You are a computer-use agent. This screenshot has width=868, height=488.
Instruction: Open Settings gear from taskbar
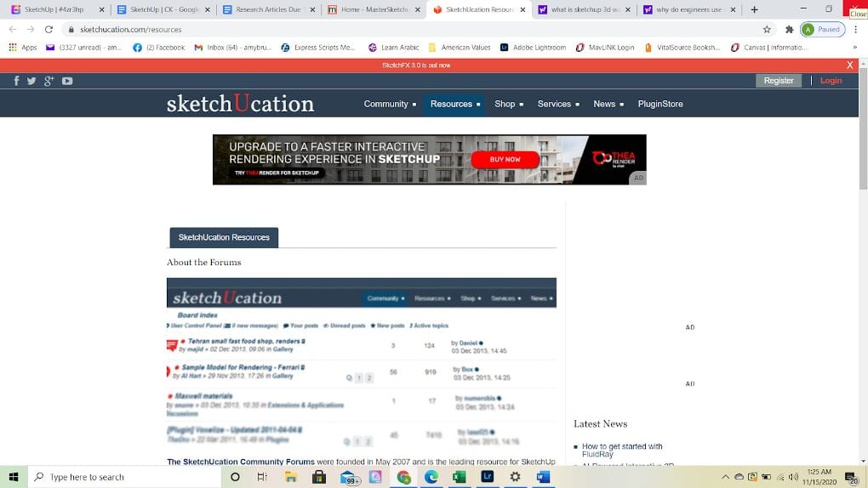click(515, 477)
